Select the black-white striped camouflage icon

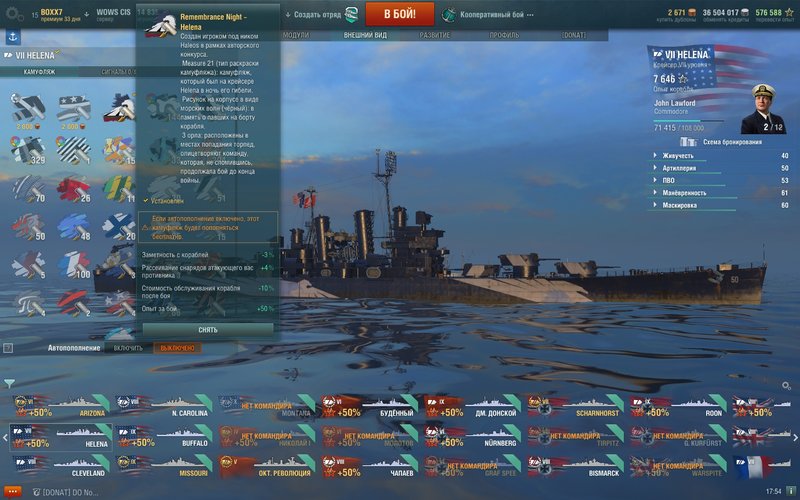click(73, 150)
